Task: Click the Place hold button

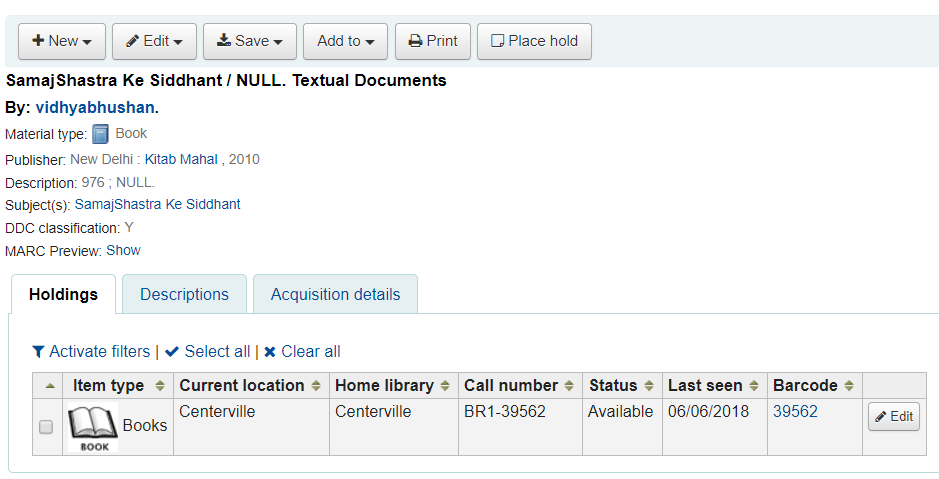Action: pyautogui.click(x=534, y=41)
